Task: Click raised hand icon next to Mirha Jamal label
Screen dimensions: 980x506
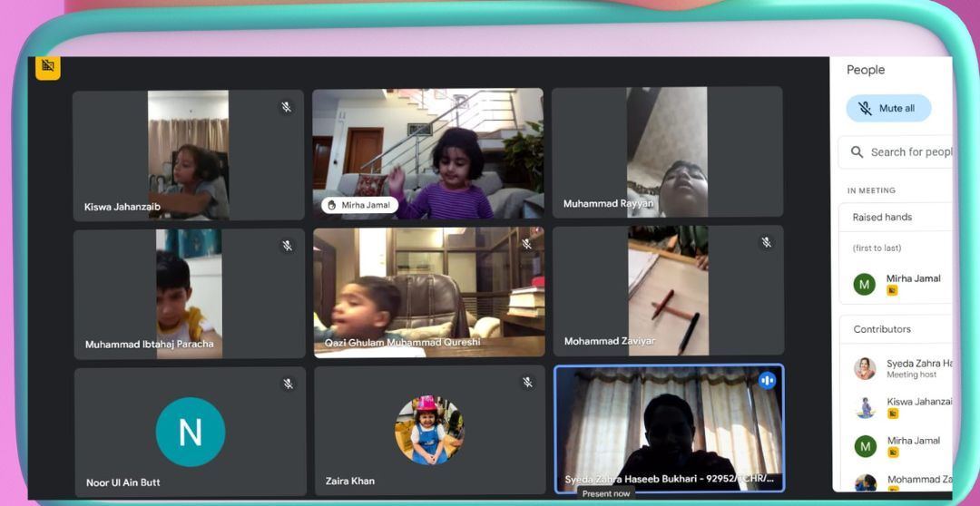Action: (332, 205)
